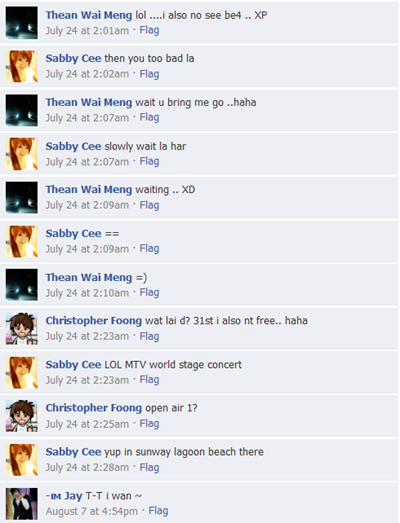Open Christopher Foong's name on 'open air 1?' comment
The width and height of the screenshot is (400, 523).
(94, 408)
